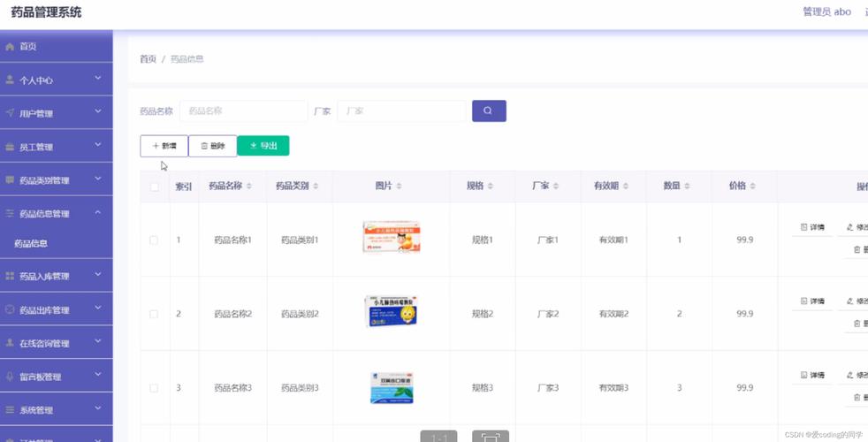Toggle the select-all header checkbox
The height and width of the screenshot is (442, 868).
(155, 187)
